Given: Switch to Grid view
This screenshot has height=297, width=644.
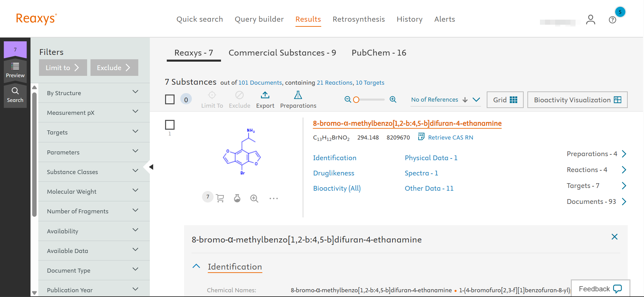Looking at the screenshot, I should click(x=505, y=100).
